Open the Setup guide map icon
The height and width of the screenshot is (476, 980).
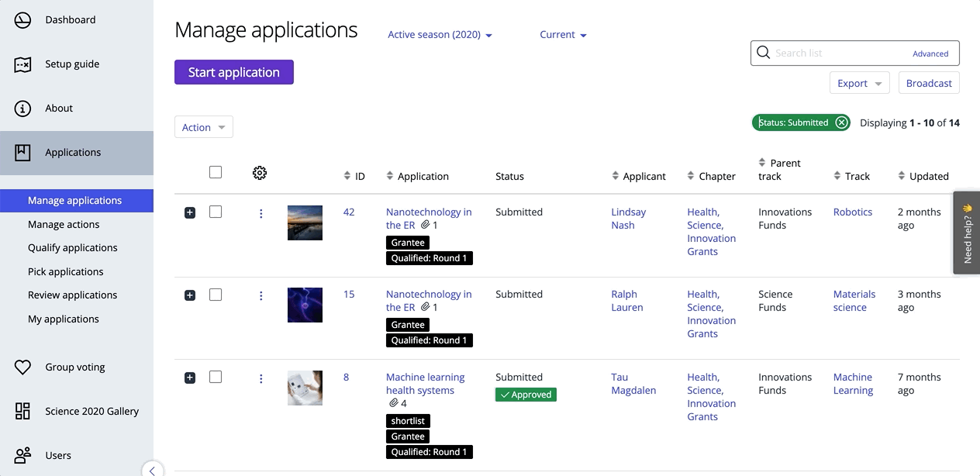22,64
